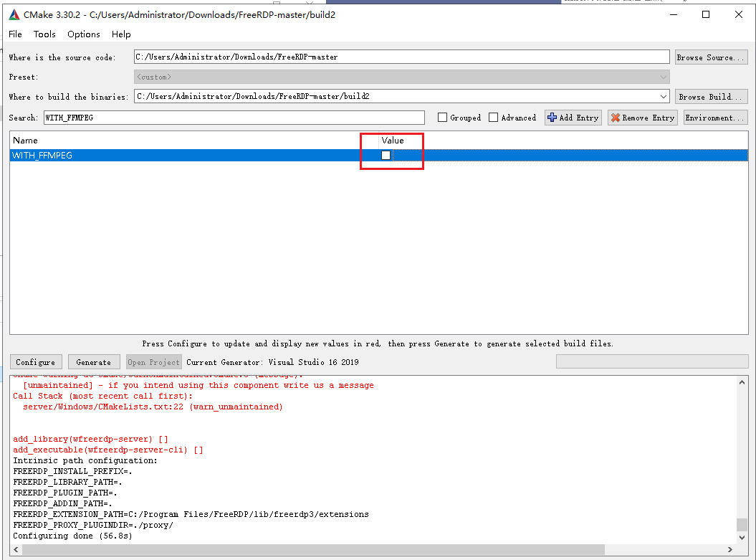Click the horizontal scrollbar right arrow
Screen dimensions: 756x560
pyautogui.click(x=730, y=549)
